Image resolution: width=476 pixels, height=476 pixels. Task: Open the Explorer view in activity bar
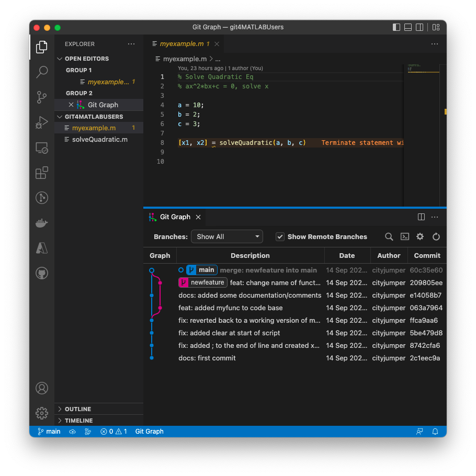click(42, 47)
